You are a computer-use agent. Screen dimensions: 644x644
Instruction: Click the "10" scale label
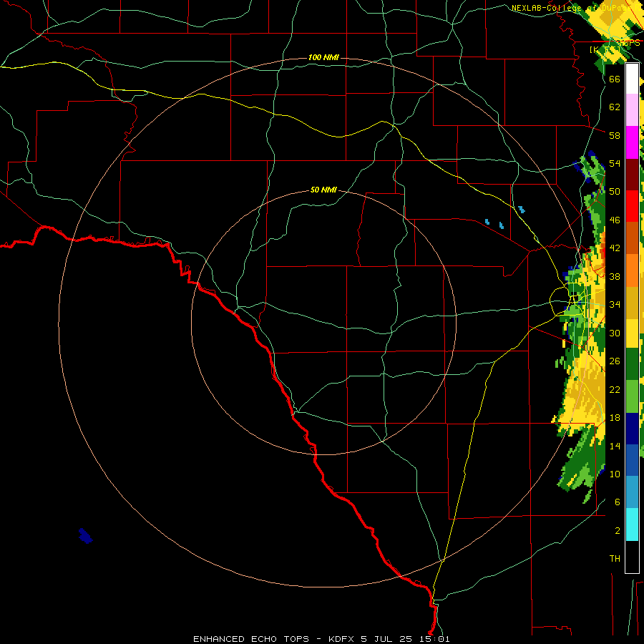tap(615, 474)
